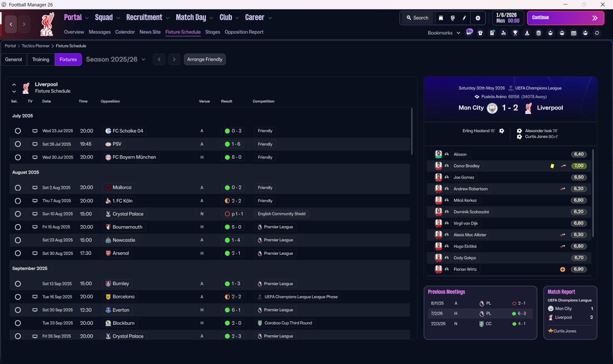Select the Newcastle fixture radio button
The height and width of the screenshot is (364, 613).
[x=18, y=240]
